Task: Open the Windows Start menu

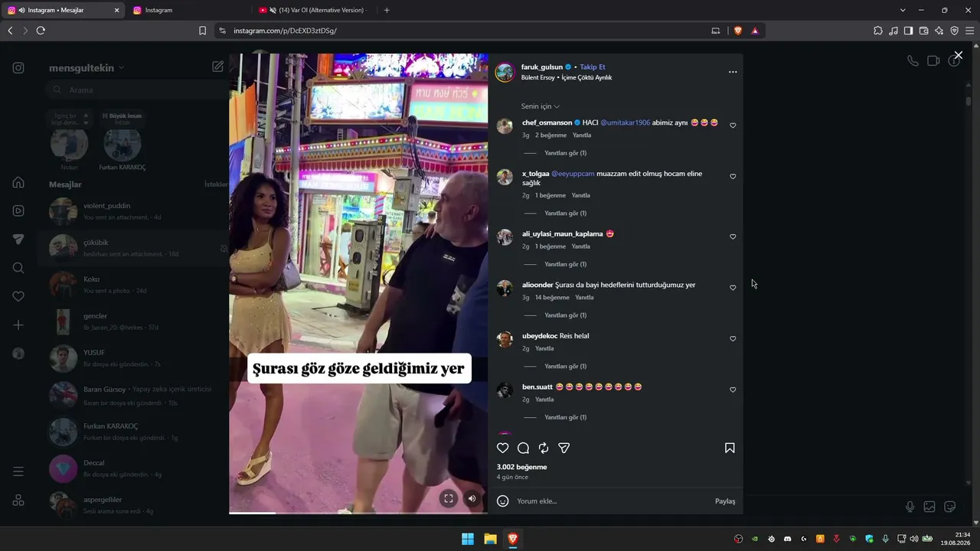Action: [x=467, y=539]
